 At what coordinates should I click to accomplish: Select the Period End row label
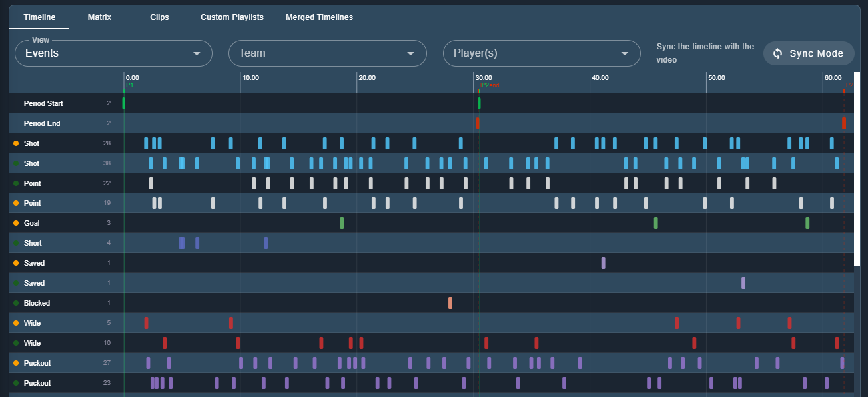pyautogui.click(x=42, y=123)
